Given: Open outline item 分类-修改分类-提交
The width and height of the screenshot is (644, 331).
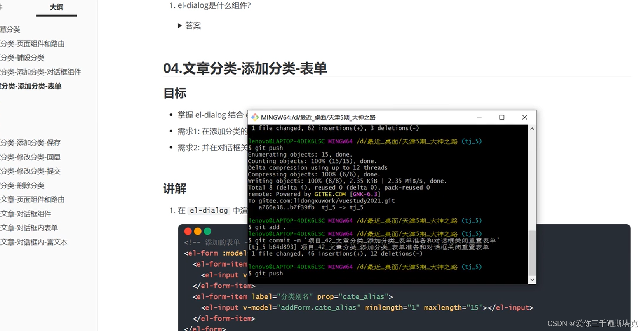Looking at the screenshot, I should tap(30, 171).
